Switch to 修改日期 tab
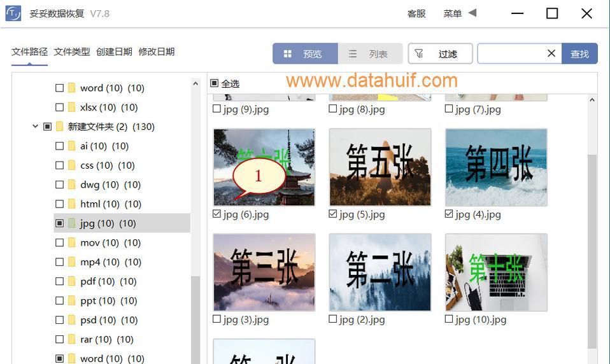The image size is (610, 364). [157, 52]
